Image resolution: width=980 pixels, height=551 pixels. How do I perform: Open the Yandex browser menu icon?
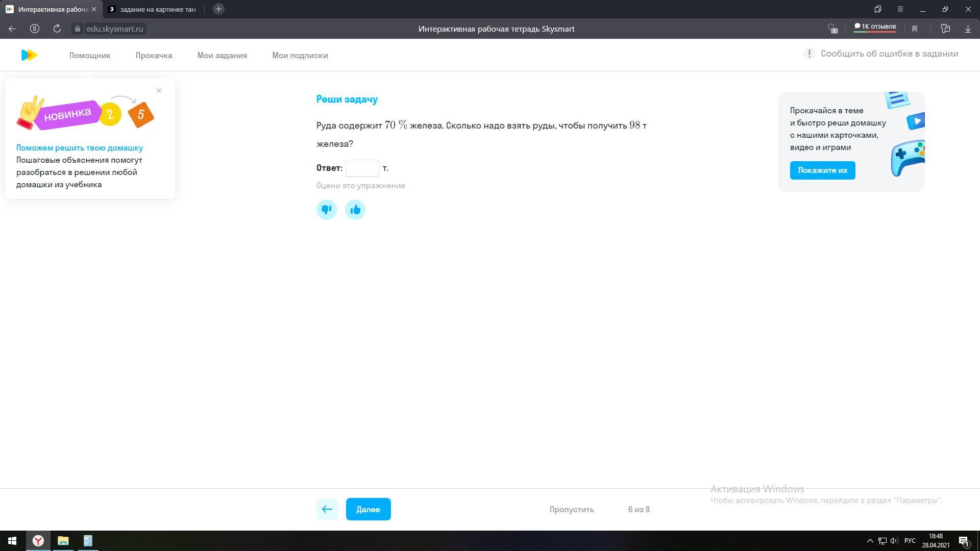point(900,9)
